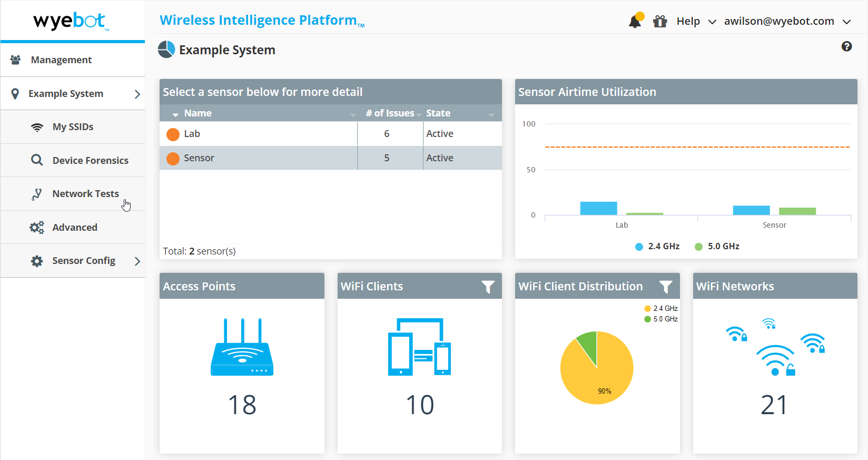Expand the Help dropdown
868x460 pixels.
(x=712, y=22)
